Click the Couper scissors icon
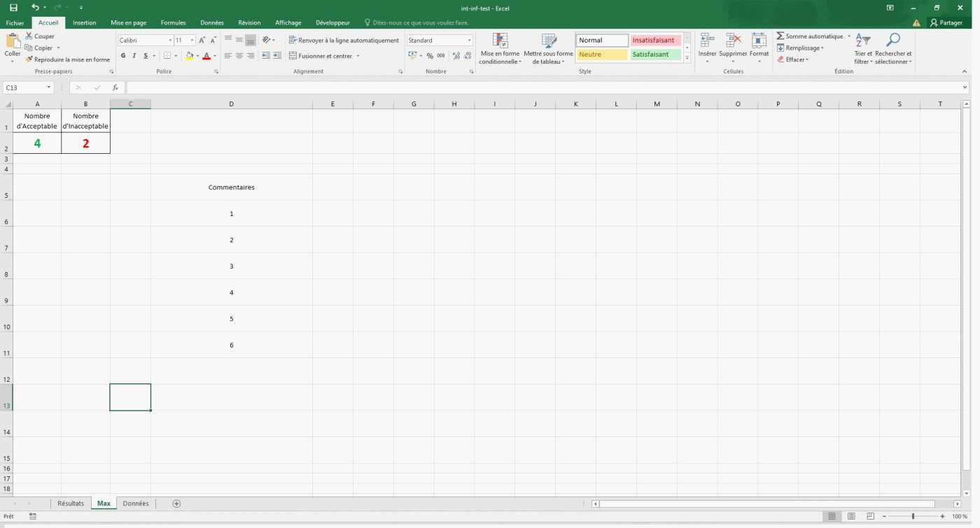Image resolution: width=980 pixels, height=528 pixels. pos(29,36)
